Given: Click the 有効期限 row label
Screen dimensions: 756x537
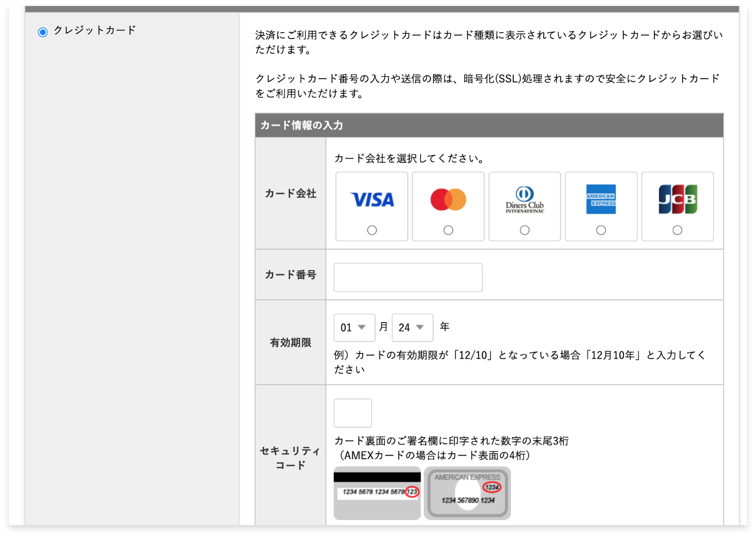Looking at the screenshot, I should click(x=291, y=342).
